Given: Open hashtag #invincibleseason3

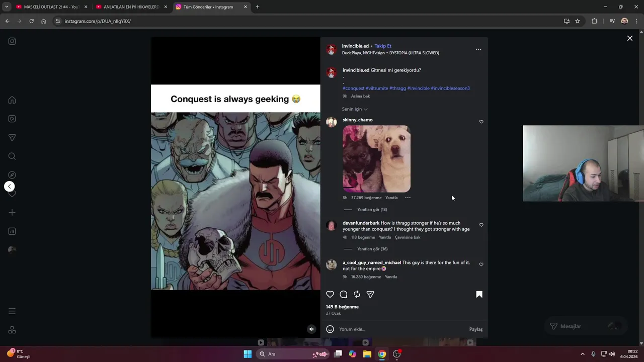Looking at the screenshot, I should point(450,88).
